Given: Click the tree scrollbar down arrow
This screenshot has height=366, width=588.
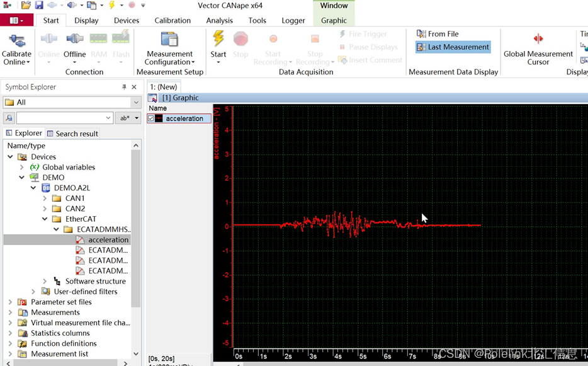Looking at the screenshot, I should (x=136, y=353).
